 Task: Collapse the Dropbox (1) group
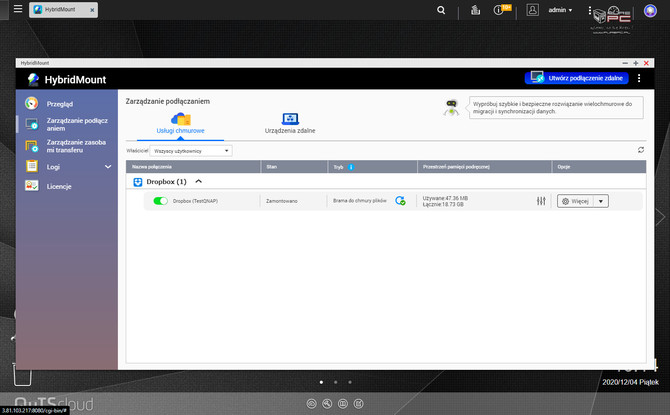click(198, 182)
